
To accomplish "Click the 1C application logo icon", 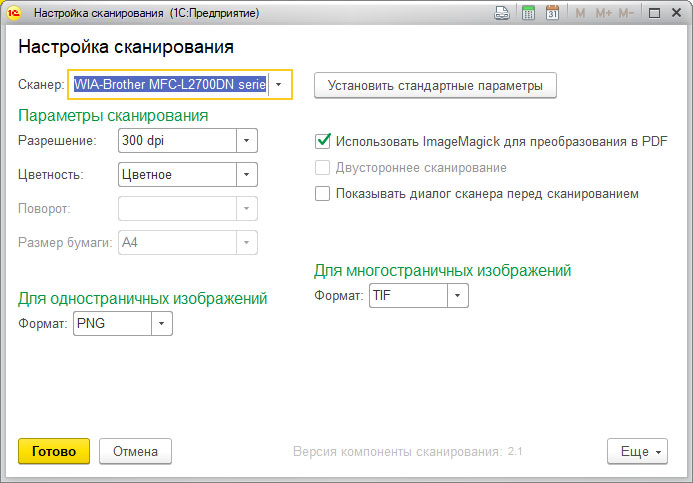I will 14,14.
